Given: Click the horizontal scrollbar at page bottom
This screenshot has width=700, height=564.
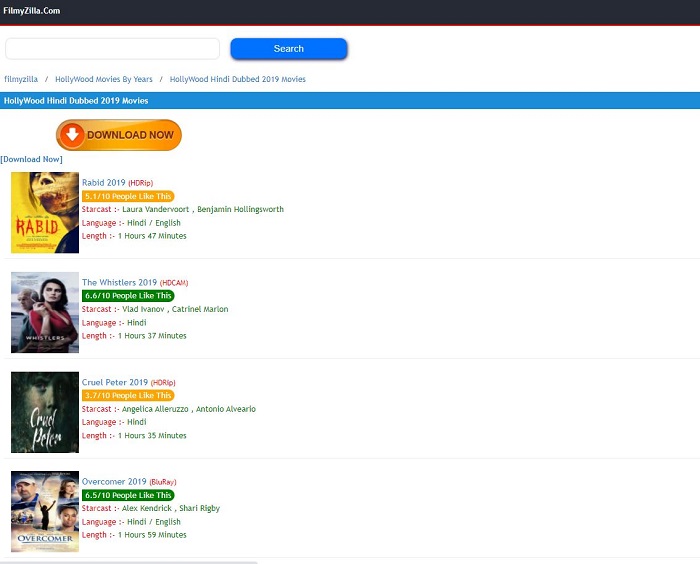Looking at the screenshot, I should (x=129, y=562).
